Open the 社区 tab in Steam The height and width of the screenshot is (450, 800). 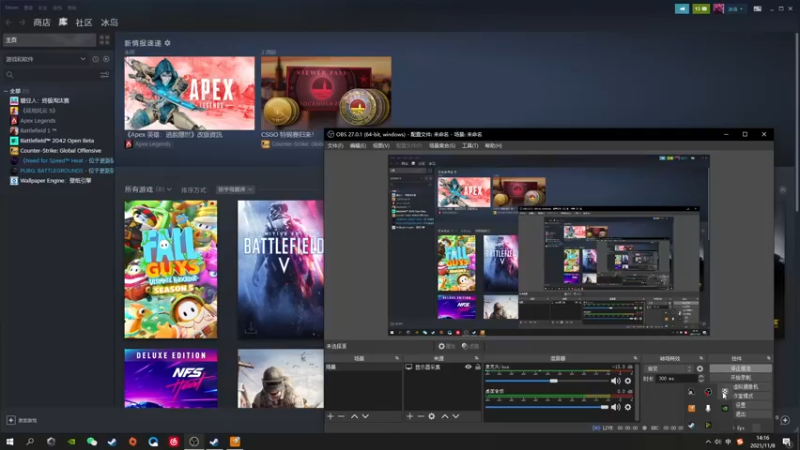coord(84,22)
